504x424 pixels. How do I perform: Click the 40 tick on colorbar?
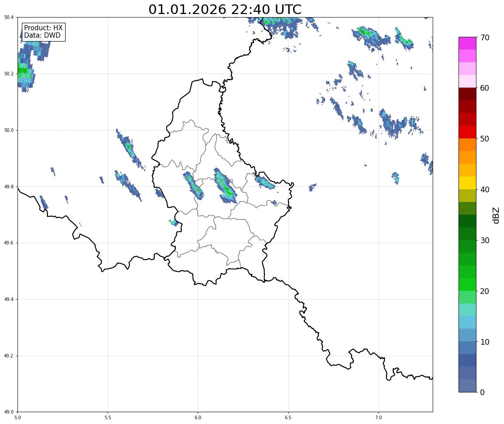click(485, 190)
